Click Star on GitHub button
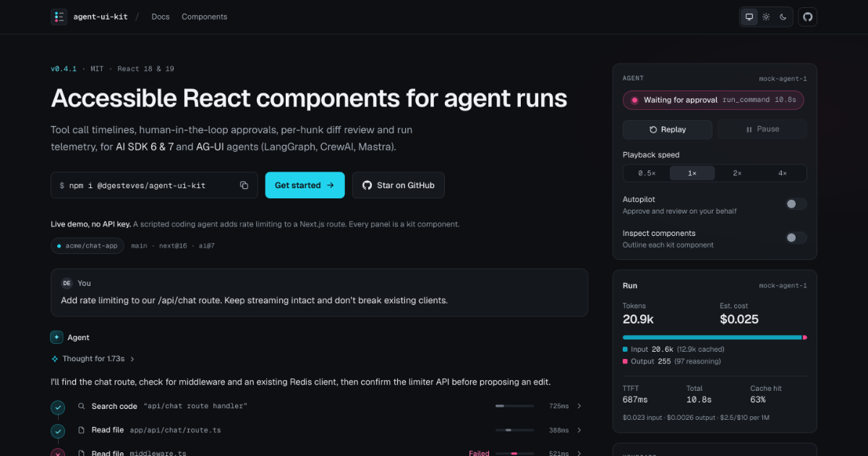The image size is (868, 456). point(399,185)
